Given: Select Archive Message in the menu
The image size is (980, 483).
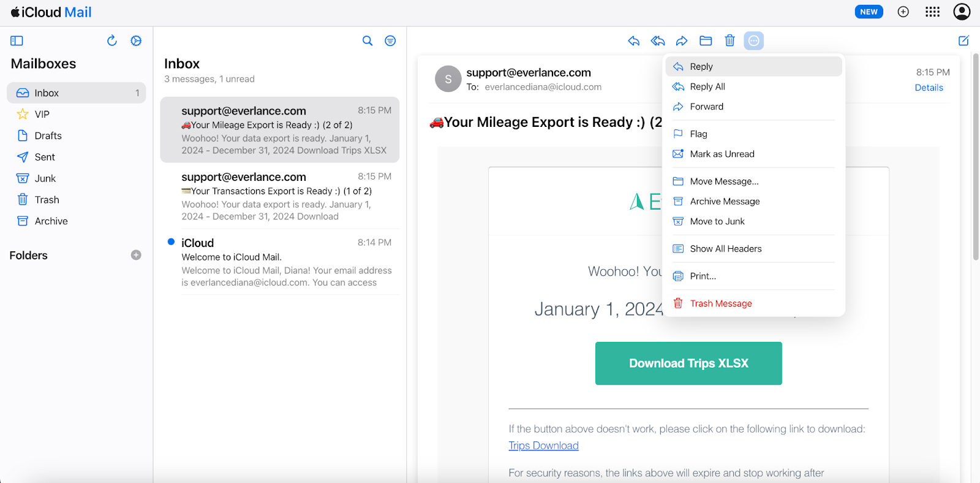Looking at the screenshot, I should (725, 202).
